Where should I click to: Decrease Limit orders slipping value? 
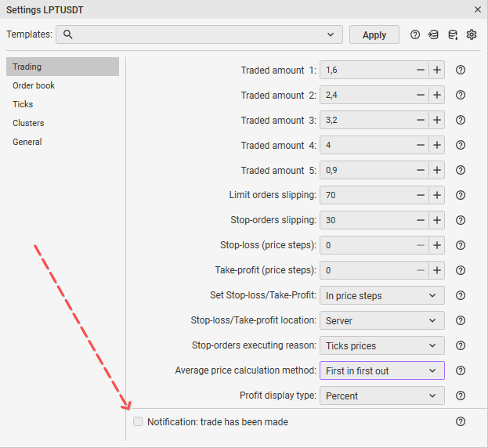[x=421, y=195]
